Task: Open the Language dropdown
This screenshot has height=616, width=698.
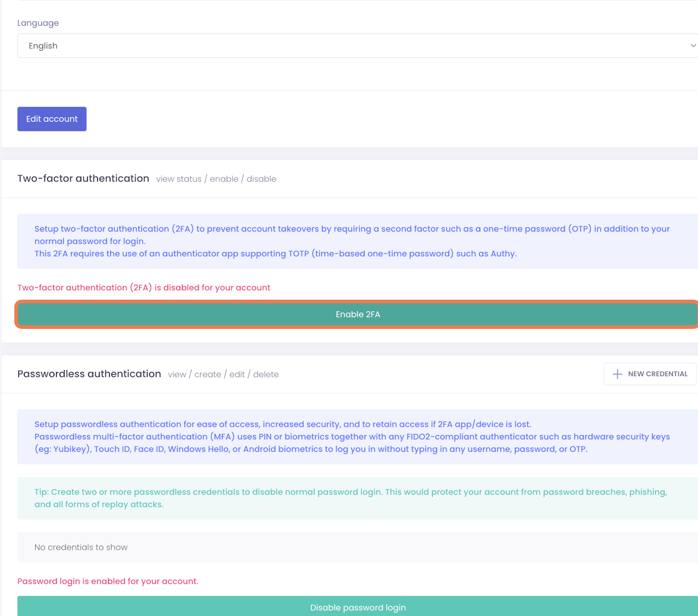Action: pos(357,46)
